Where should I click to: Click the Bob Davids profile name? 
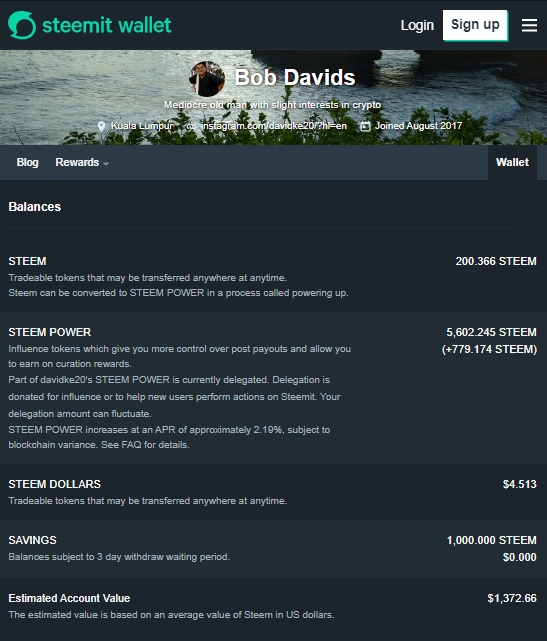pyautogui.click(x=295, y=77)
